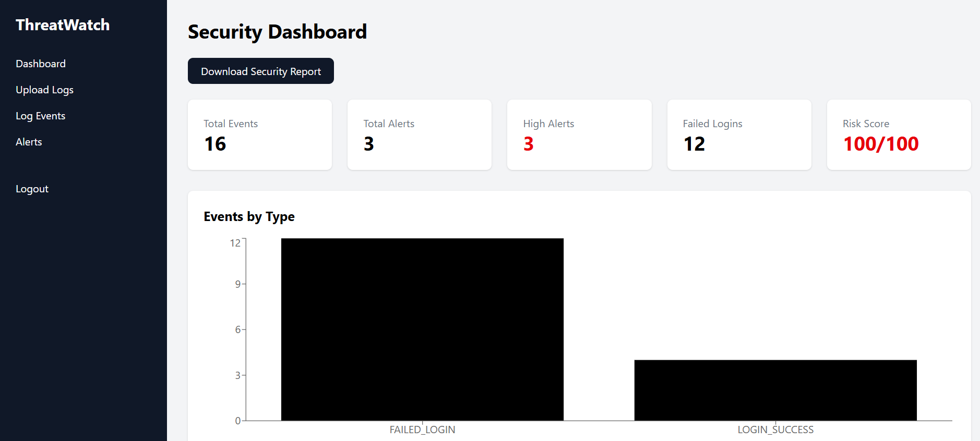Image resolution: width=980 pixels, height=441 pixels.
Task: Click the ThreatWatch brand title
Action: (63, 24)
